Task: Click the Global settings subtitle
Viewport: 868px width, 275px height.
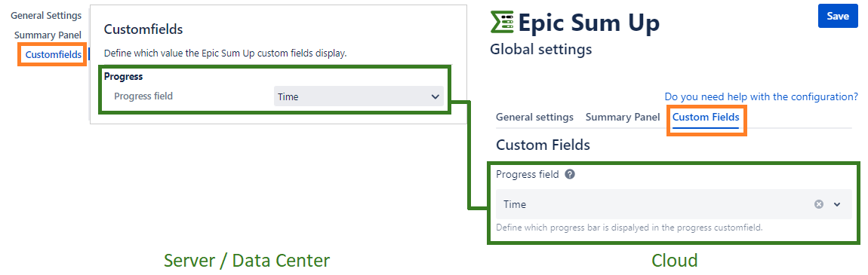Action: click(x=541, y=50)
